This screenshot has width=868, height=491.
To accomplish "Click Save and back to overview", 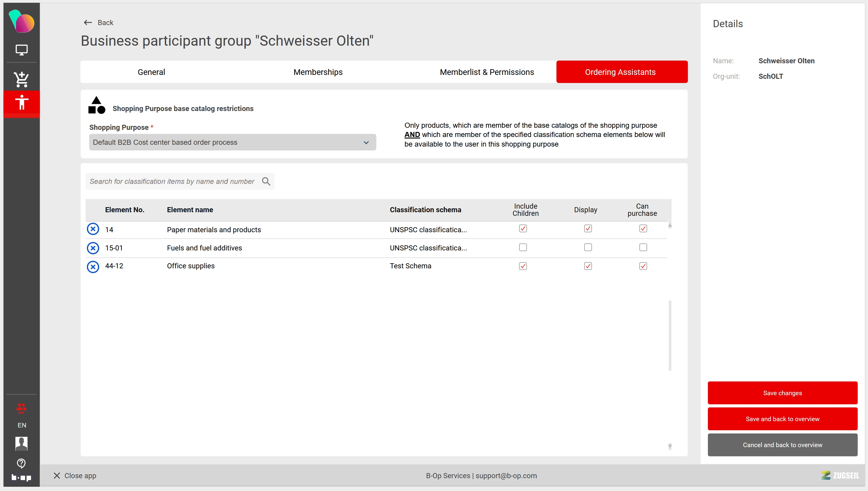I will 782,419.
